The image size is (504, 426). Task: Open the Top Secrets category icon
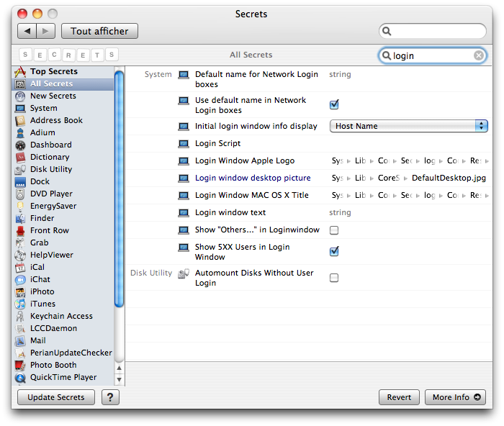click(x=20, y=72)
